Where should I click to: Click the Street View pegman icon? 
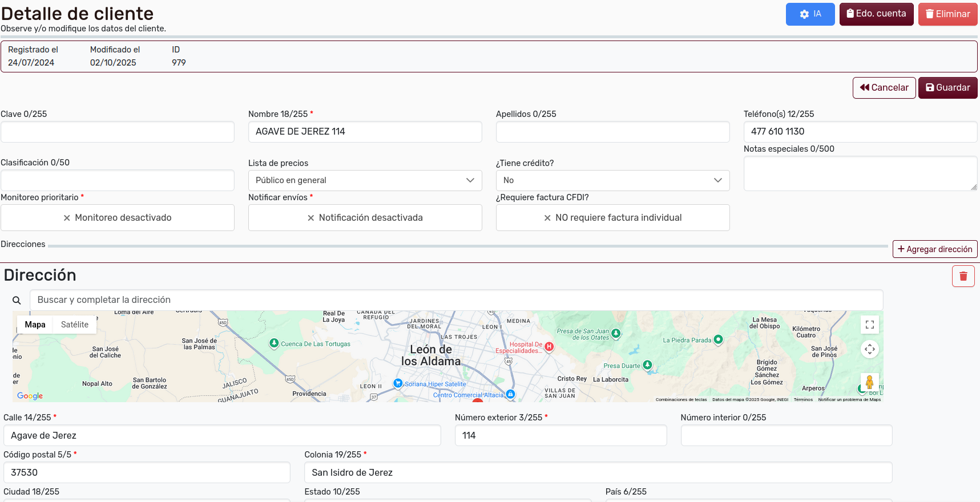point(869,382)
